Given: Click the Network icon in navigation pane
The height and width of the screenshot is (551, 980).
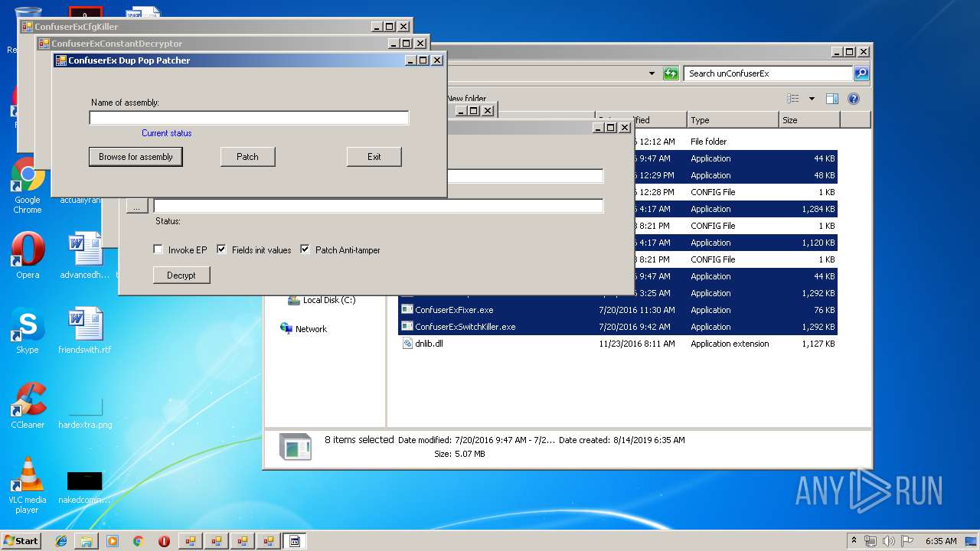Looking at the screenshot, I should 286,329.
